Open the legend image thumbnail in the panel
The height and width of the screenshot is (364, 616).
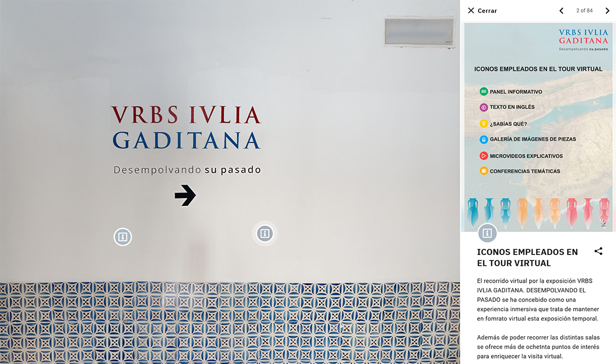pos(539,127)
